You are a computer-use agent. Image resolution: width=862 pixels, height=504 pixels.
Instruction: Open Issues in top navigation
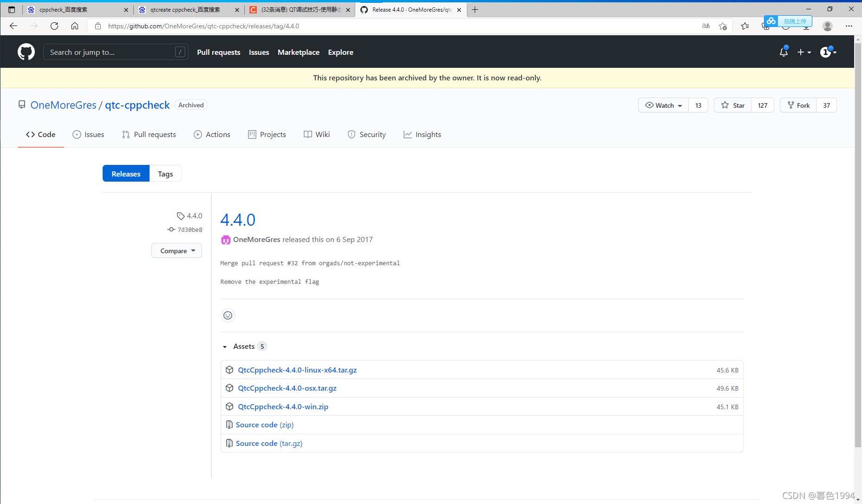point(259,52)
